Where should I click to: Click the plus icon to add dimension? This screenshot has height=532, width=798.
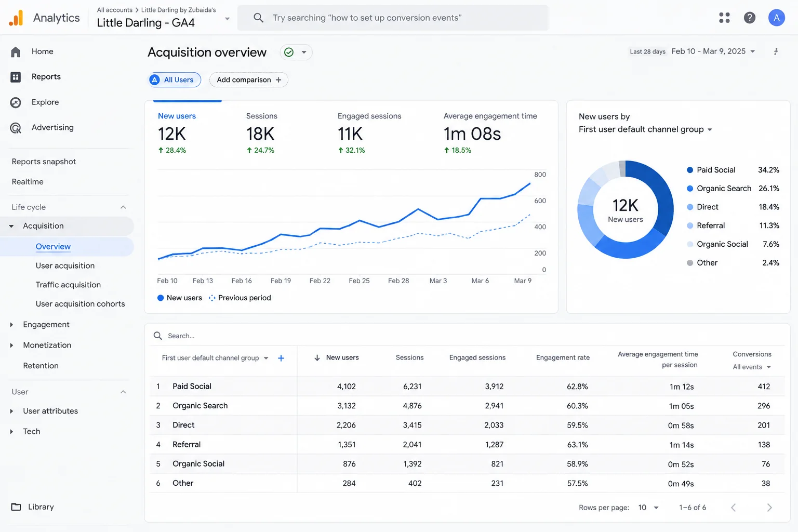point(281,358)
